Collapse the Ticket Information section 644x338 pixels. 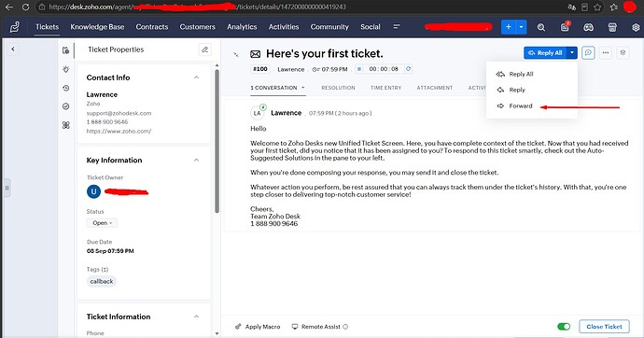pos(196,317)
